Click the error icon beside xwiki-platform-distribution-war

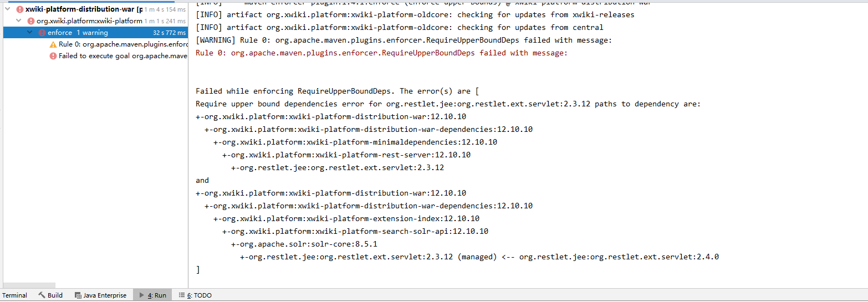[x=20, y=9]
